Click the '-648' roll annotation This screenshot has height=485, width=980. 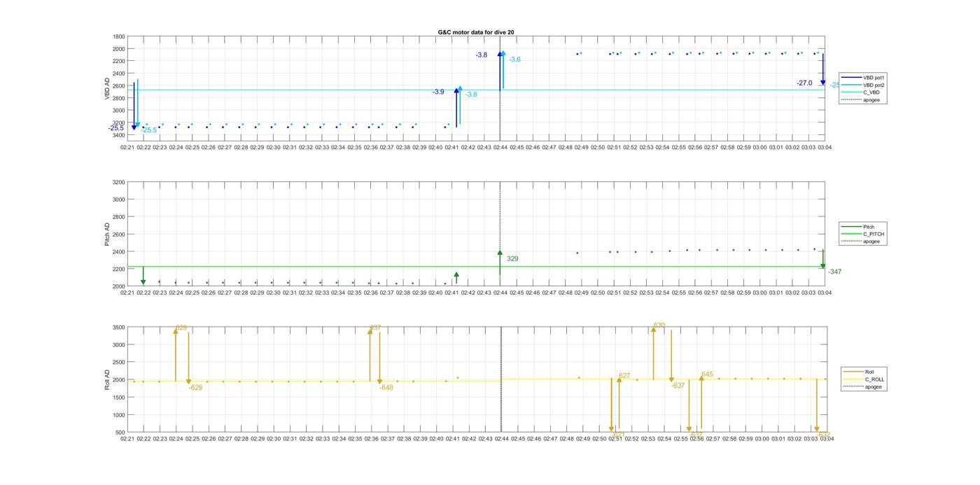386,387
